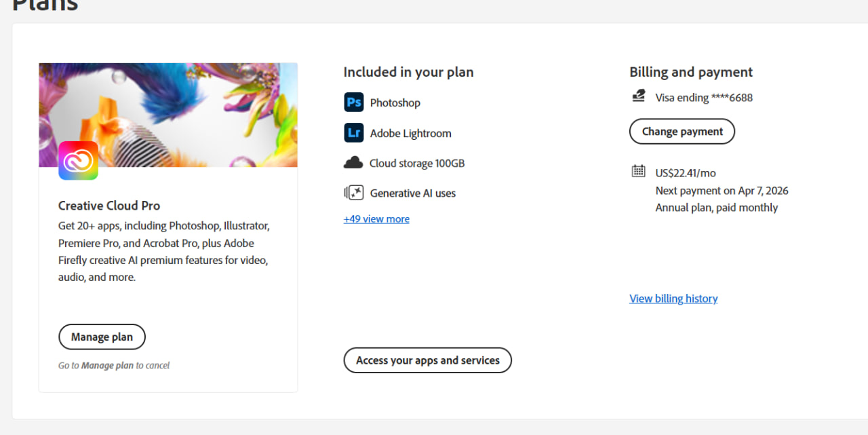Click the Lightroom Lr app icon
This screenshot has height=435, width=868.
pyautogui.click(x=353, y=133)
